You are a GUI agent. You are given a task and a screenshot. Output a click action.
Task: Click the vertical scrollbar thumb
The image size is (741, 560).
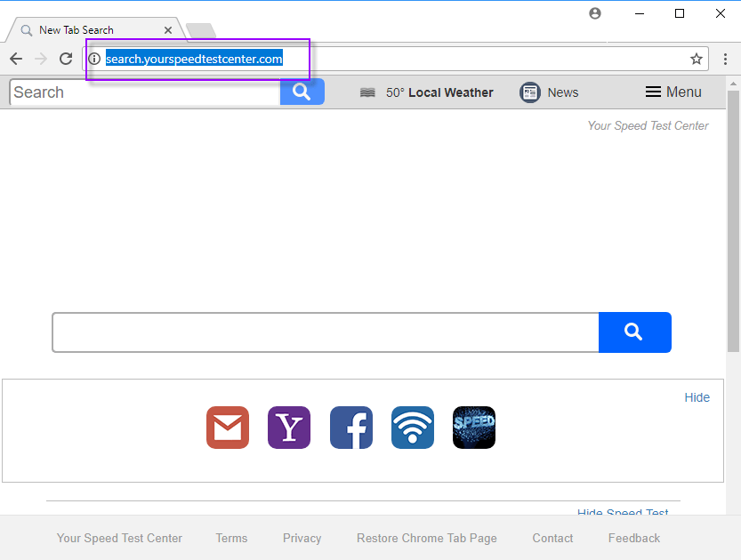(x=733, y=221)
